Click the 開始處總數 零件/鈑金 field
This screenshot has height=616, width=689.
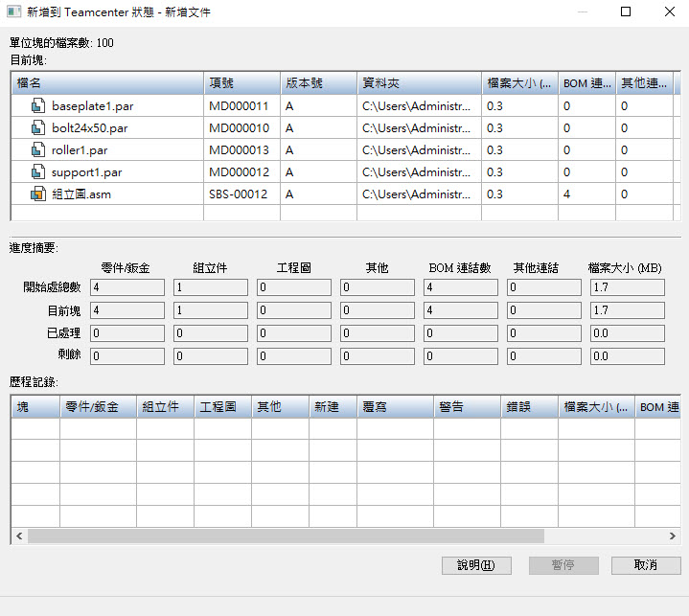pos(127,287)
